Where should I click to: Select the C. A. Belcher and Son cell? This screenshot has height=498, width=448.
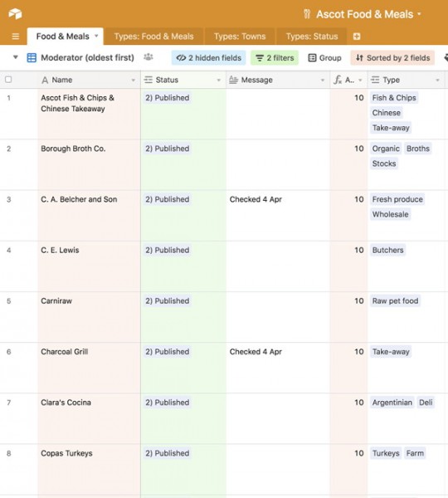click(89, 215)
